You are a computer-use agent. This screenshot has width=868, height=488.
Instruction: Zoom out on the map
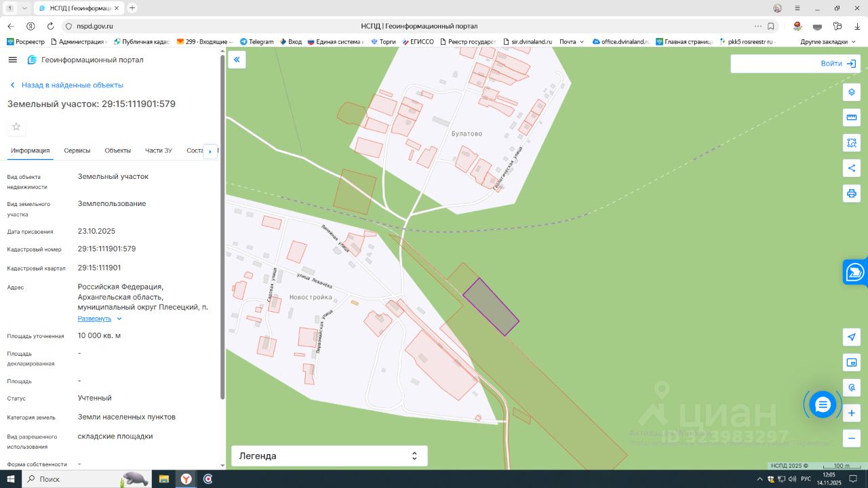click(852, 438)
